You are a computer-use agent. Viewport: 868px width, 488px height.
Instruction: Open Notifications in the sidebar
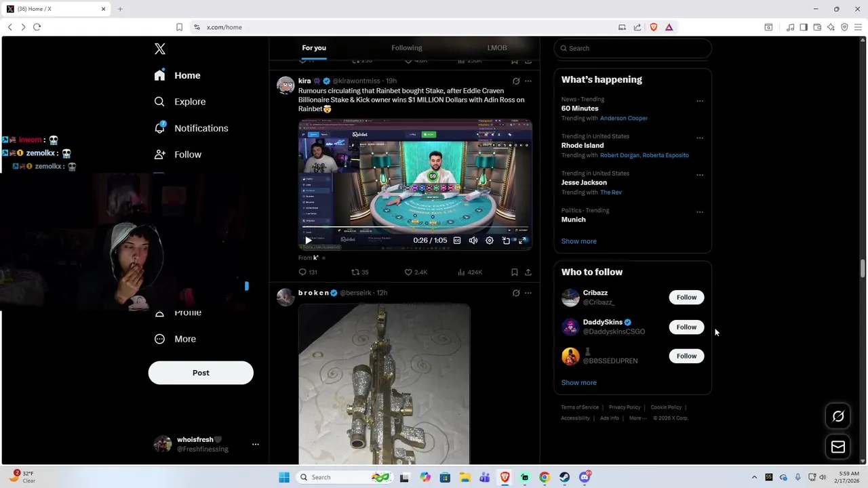click(191, 128)
